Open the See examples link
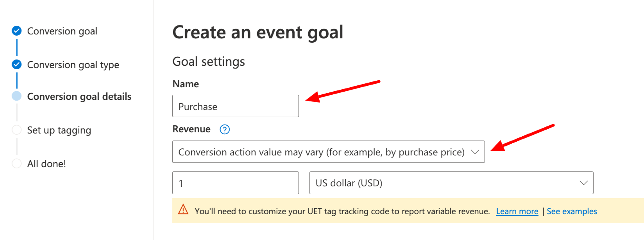Viewport: 644px width, 240px height. [572, 211]
